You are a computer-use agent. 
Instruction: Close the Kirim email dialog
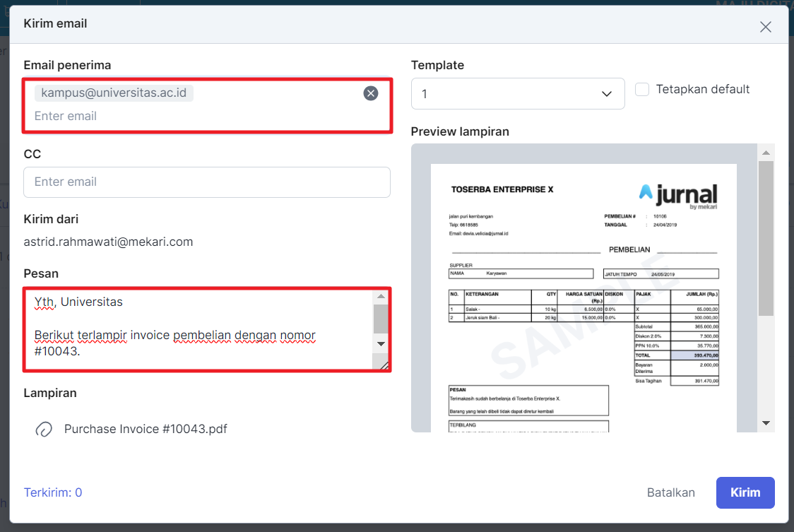point(765,27)
